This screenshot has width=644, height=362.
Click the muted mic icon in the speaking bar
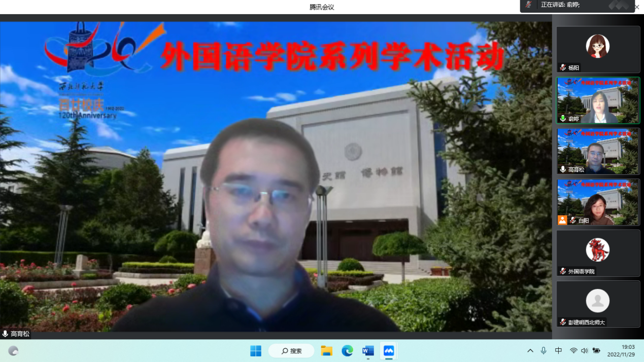[529, 5]
